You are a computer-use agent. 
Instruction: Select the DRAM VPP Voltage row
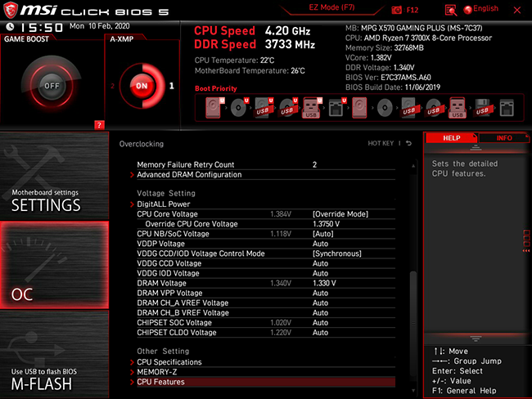pyautogui.click(x=266, y=293)
